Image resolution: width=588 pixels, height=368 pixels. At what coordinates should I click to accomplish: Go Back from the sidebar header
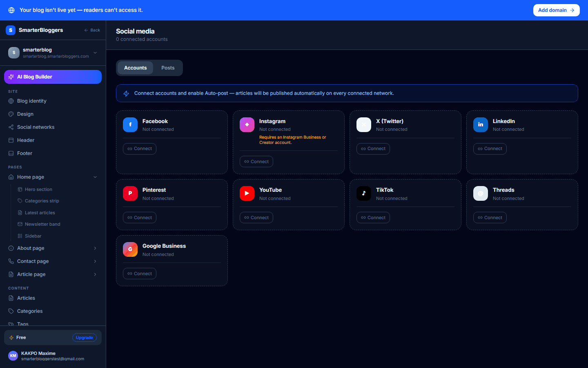[x=92, y=30]
